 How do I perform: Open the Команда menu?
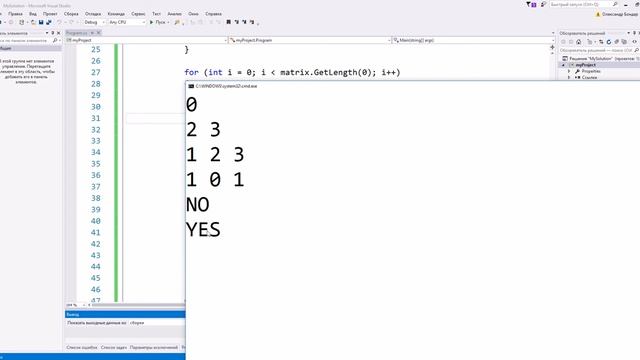pos(116,14)
